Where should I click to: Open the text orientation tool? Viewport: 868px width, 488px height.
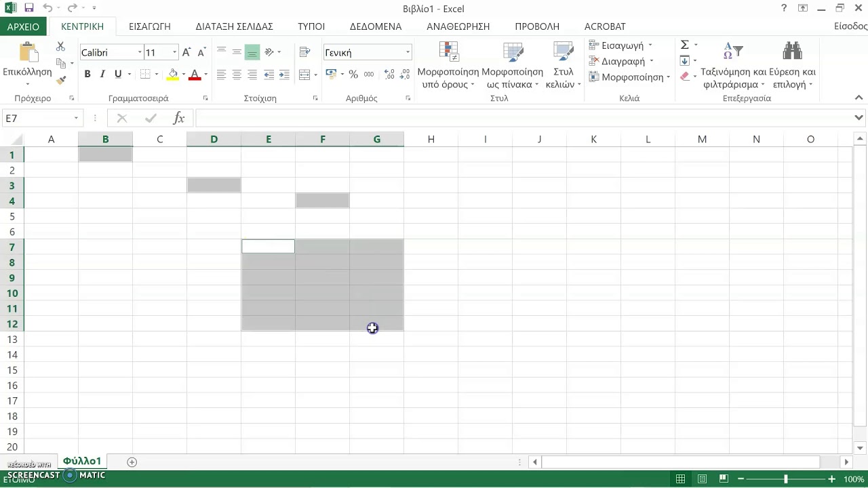(269, 52)
